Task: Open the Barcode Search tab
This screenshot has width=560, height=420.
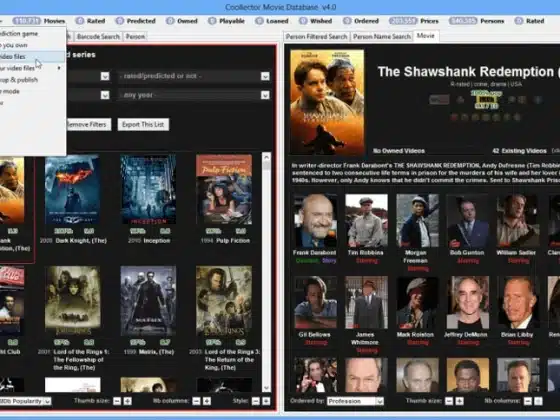Action: [x=98, y=36]
